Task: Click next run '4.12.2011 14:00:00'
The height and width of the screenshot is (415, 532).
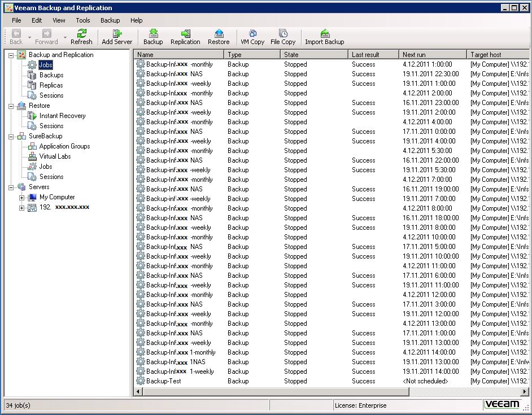Action: click(429, 352)
